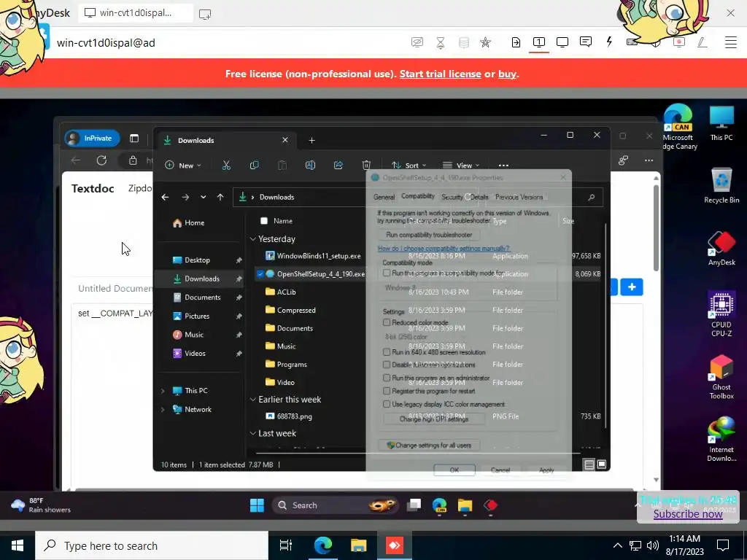The height and width of the screenshot is (560, 747).
Task: Select remote display 1 in AnyDesk toolbar
Action: (x=539, y=42)
